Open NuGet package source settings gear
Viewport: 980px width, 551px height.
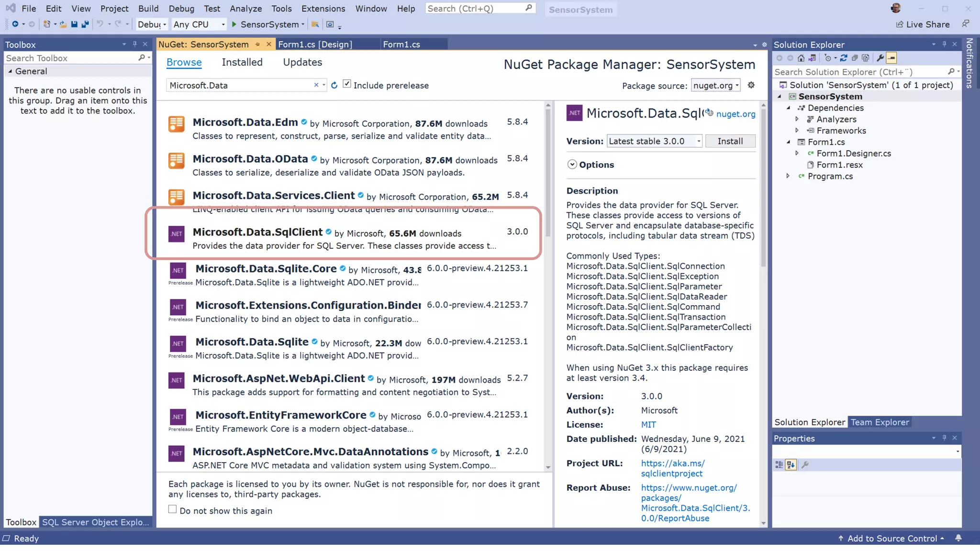751,85
